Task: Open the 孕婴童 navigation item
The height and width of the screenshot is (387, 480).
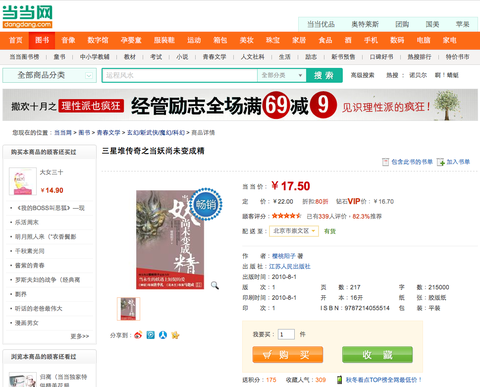Action: click(x=131, y=40)
